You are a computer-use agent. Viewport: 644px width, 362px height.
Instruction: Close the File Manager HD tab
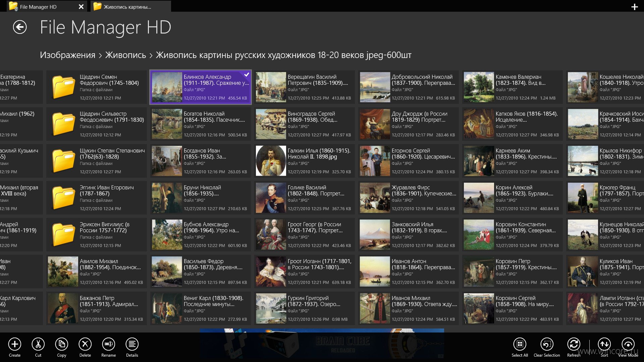tap(81, 7)
